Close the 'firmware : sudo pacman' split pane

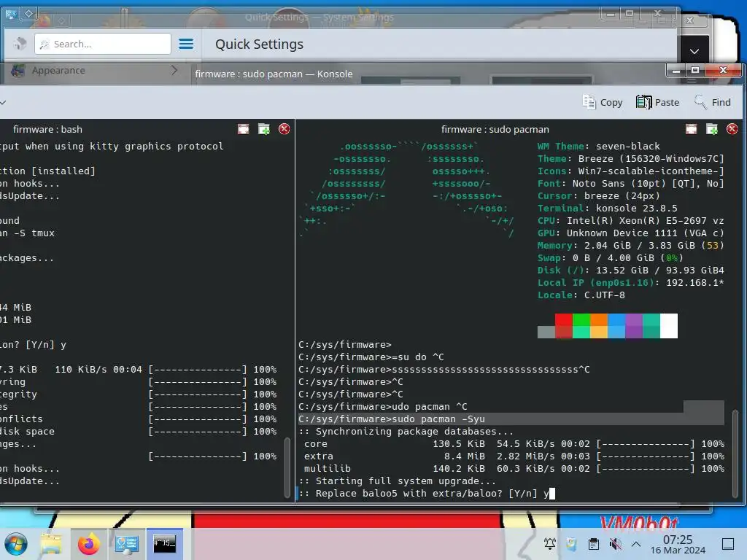[x=732, y=129]
